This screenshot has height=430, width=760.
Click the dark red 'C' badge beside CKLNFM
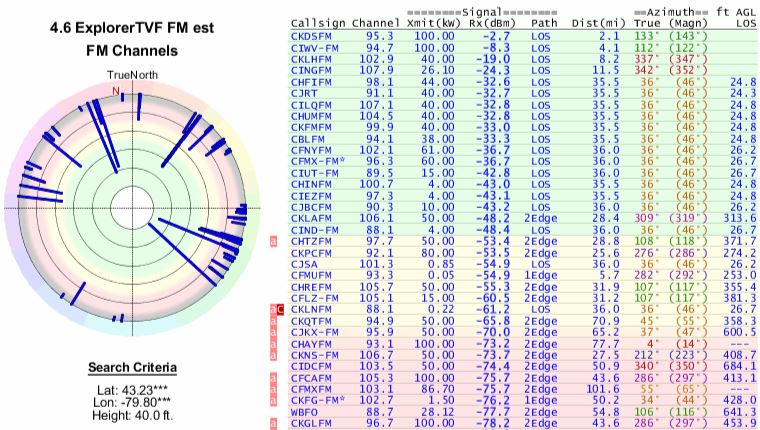click(281, 310)
